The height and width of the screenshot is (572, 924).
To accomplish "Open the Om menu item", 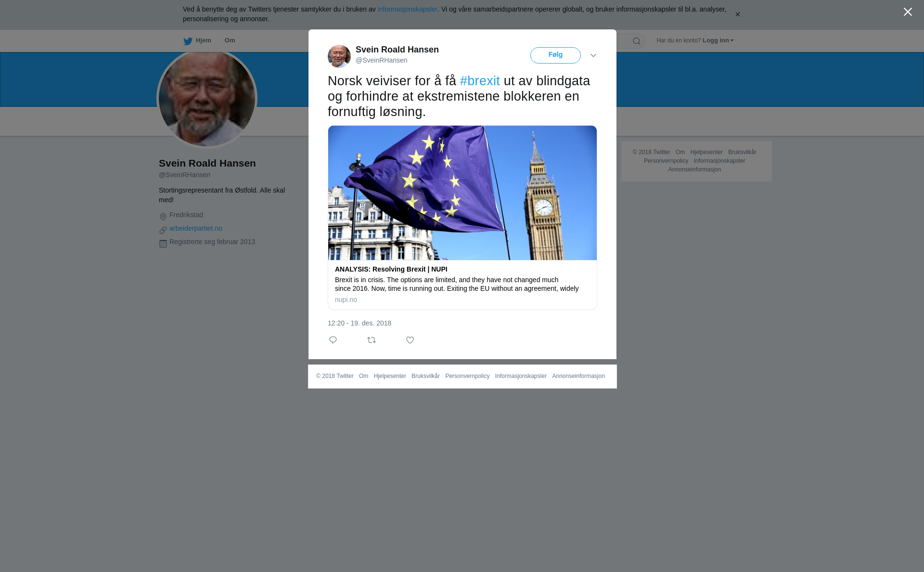I will tap(230, 40).
